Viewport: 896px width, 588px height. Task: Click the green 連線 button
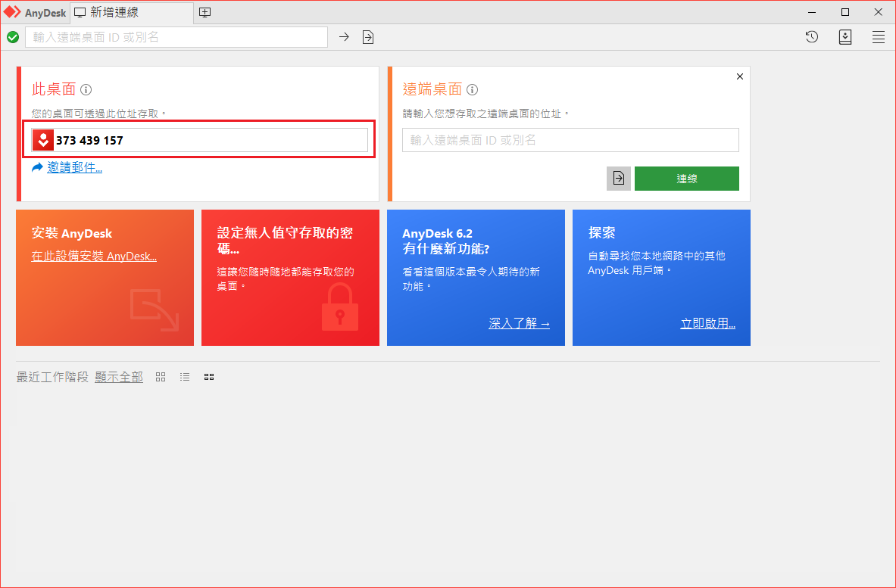click(x=687, y=179)
